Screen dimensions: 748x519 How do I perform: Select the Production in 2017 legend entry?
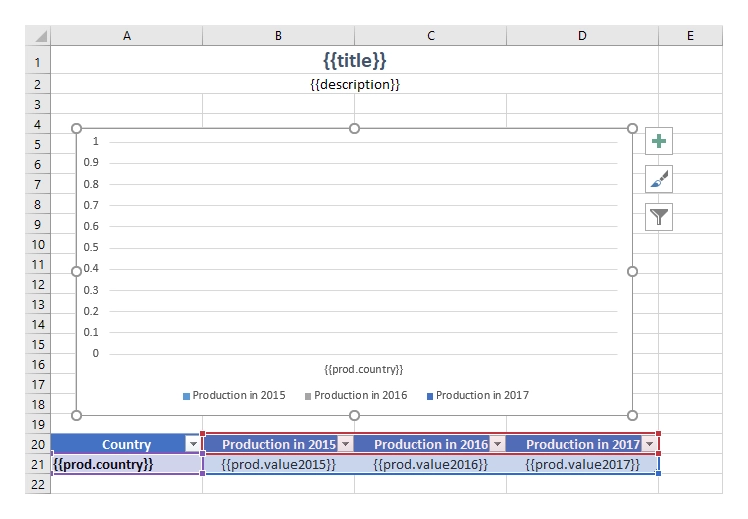tap(478, 395)
